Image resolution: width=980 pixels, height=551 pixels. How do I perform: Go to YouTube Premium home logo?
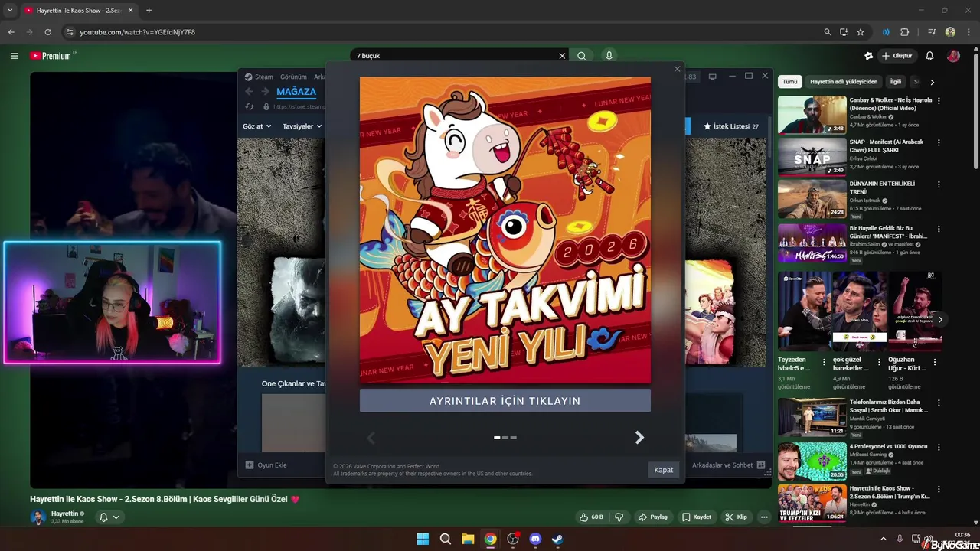click(x=52, y=56)
